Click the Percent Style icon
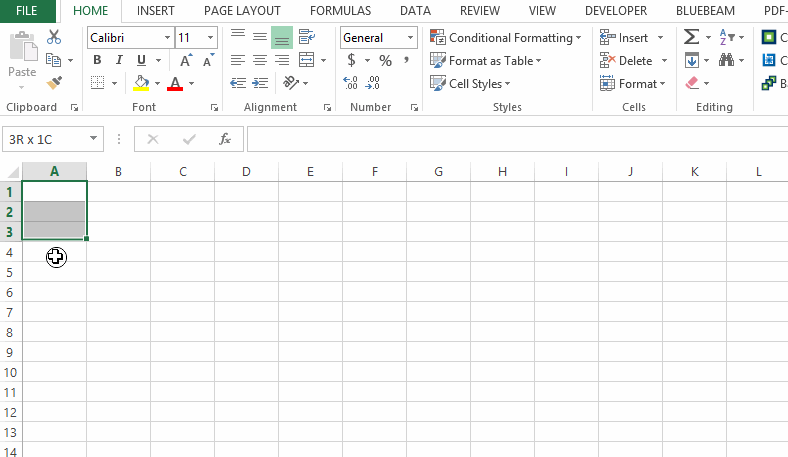The width and height of the screenshot is (788, 457). coord(385,60)
